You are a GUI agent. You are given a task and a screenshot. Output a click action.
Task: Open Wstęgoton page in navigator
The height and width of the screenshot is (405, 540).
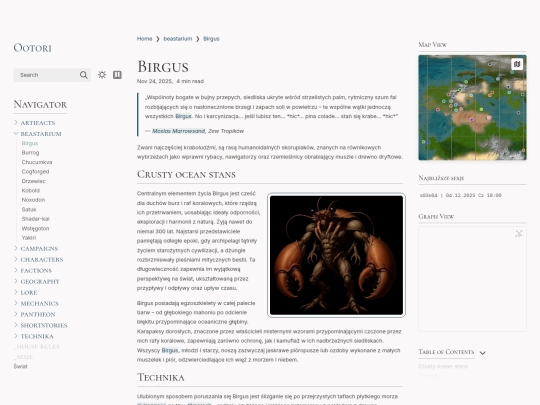click(35, 228)
